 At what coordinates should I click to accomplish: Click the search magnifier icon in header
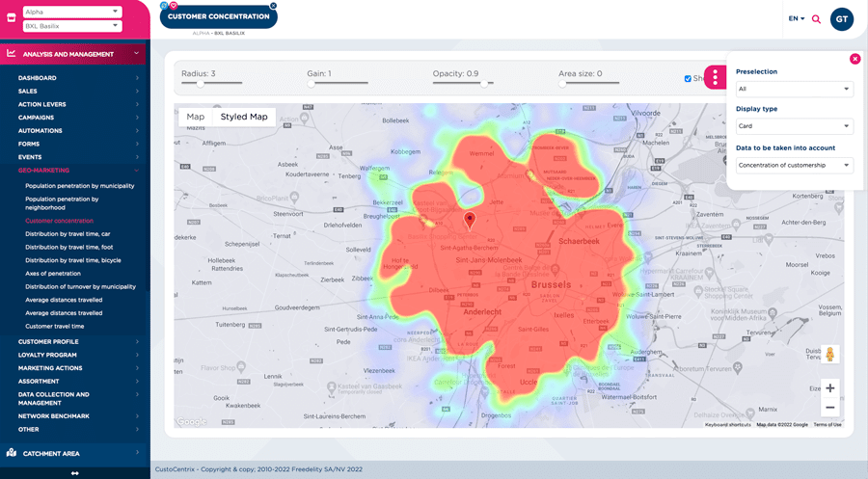[x=816, y=19]
